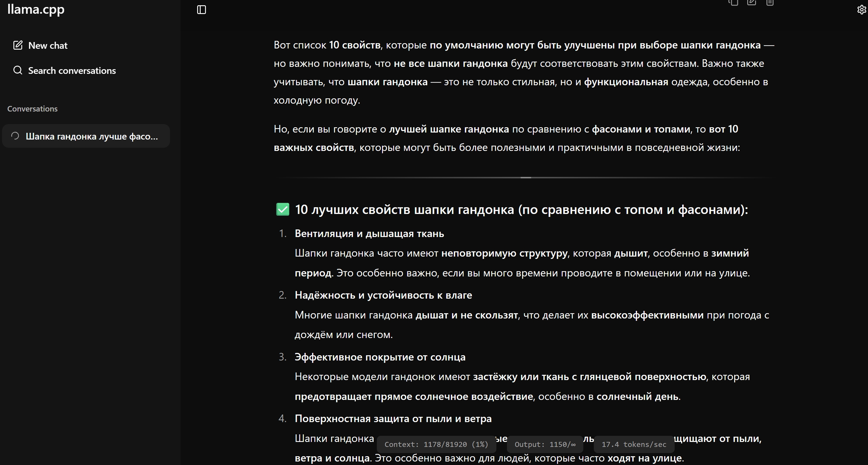Image resolution: width=868 pixels, height=465 pixels.
Task: Click list item 'Вентиляция и дышащая ткань'
Action: (369, 233)
